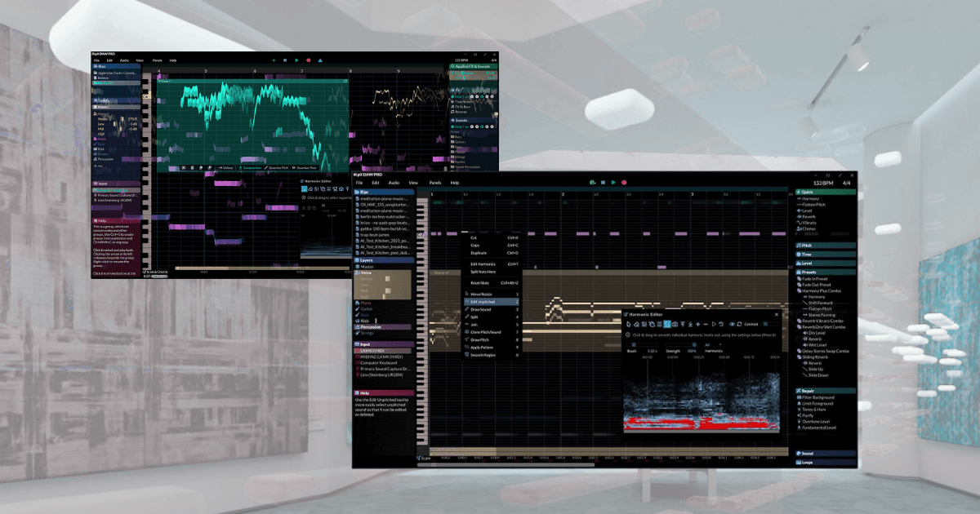Open View menu in back RipX window
This screenshot has height=514, width=980.
point(140,60)
